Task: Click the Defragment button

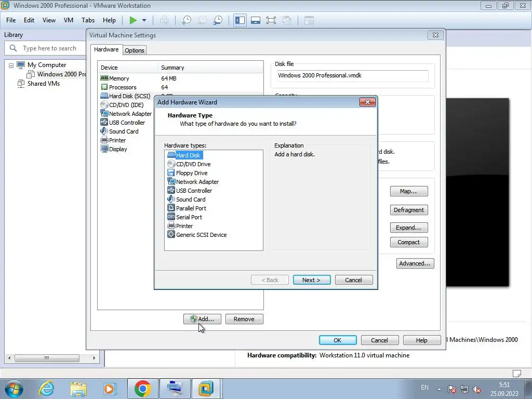Action: (x=409, y=210)
